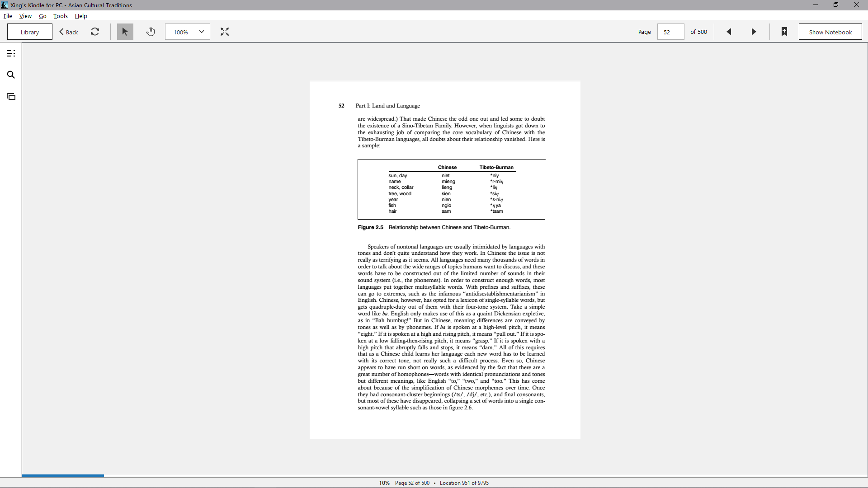Open the search magnifier in sidebar
868x488 pixels.
(x=11, y=75)
